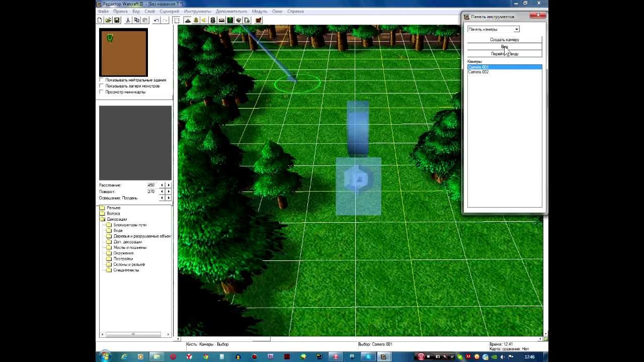The image size is (644, 362).
Task: Open the Trigger editor module icon
Action: (x=196, y=20)
